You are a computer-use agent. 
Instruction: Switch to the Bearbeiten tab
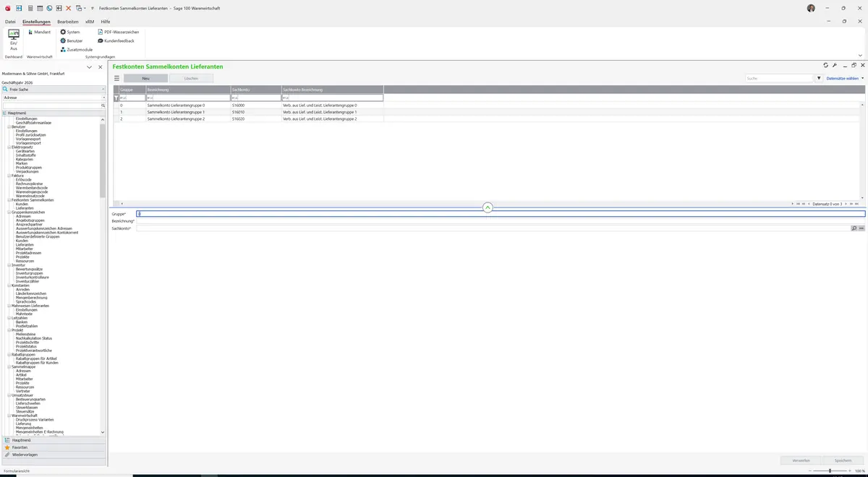coord(68,22)
